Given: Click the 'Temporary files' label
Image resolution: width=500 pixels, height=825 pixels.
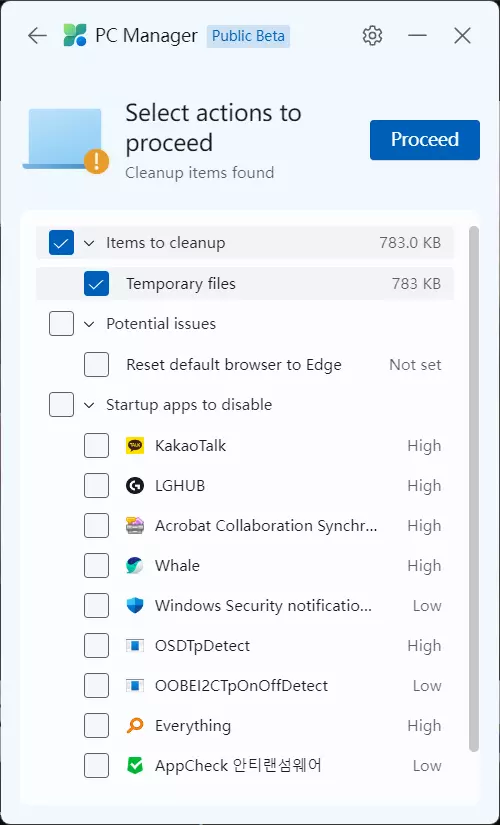Looking at the screenshot, I should 181,284.
